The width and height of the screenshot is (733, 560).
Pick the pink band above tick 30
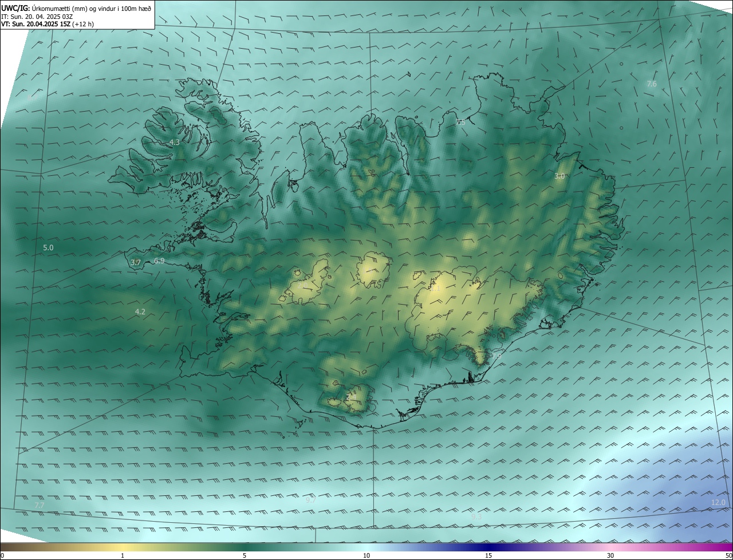[610, 547]
